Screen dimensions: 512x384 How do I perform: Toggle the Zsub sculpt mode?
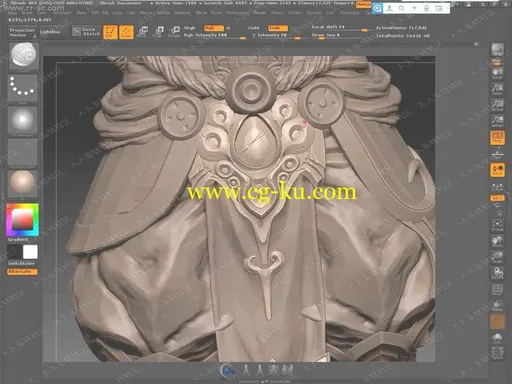point(278,28)
